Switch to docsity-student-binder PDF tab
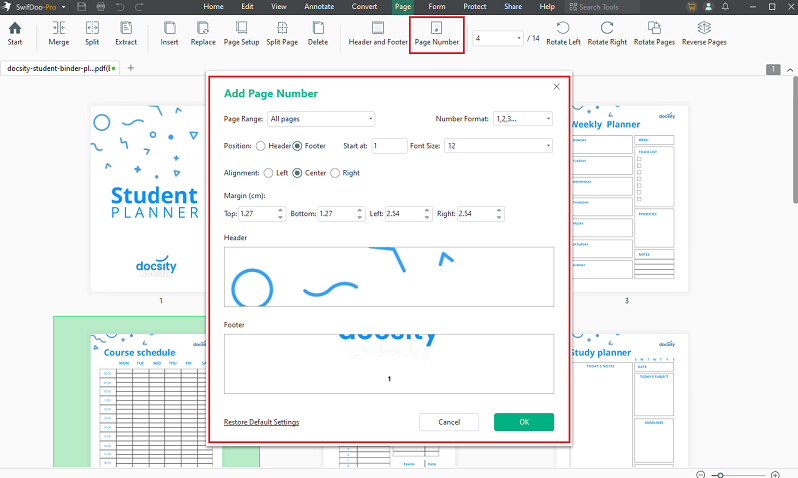Viewport: 798px width, 478px height. (60, 68)
